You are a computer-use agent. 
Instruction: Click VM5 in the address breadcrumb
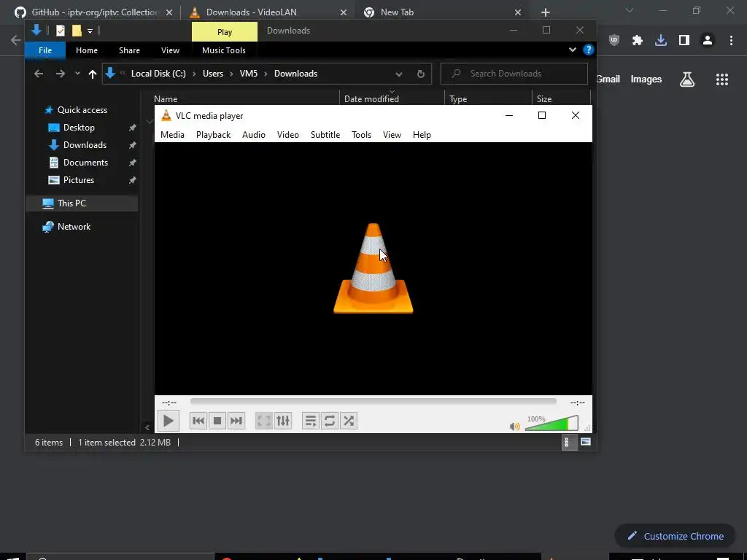[x=249, y=74]
